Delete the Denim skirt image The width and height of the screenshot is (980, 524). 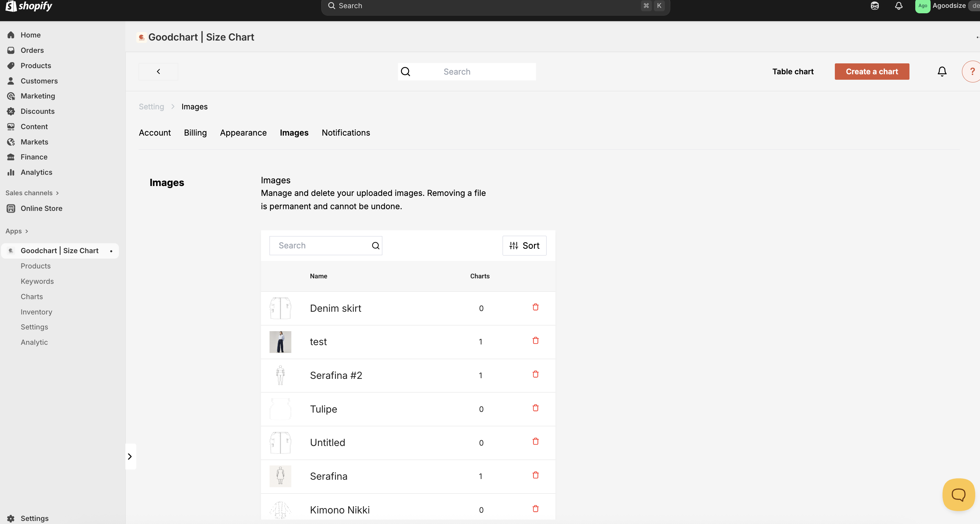coord(535,307)
